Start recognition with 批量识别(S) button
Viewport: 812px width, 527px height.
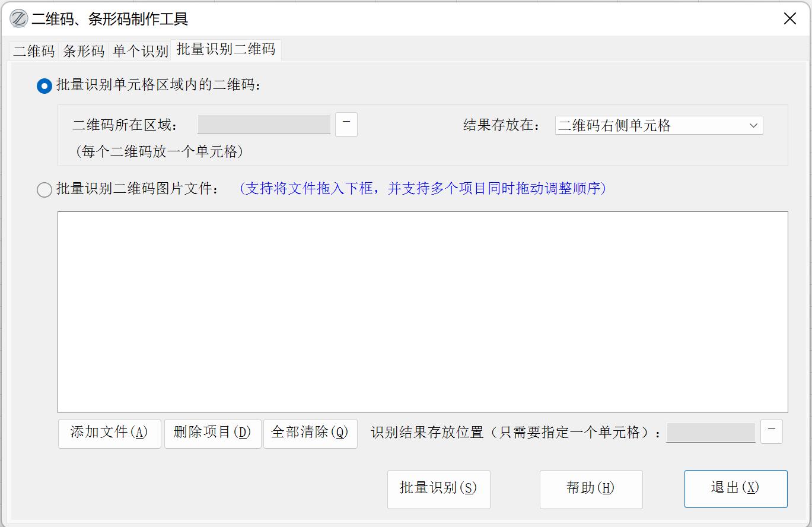(x=438, y=488)
